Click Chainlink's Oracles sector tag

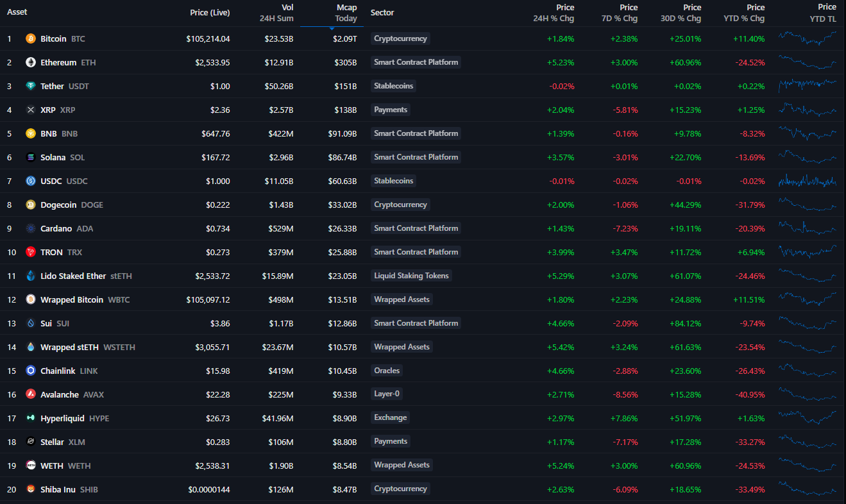387,371
